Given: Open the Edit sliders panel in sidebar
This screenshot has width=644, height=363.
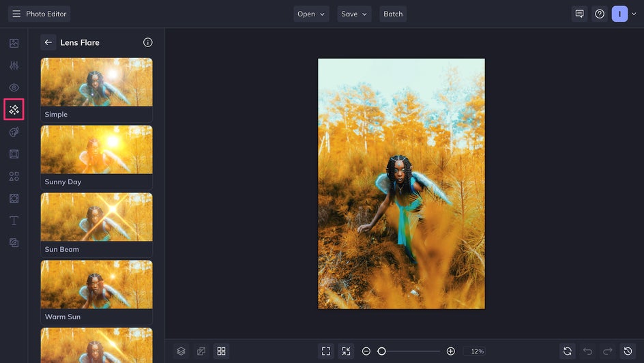Looking at the screenshot, I should [14, 66].
